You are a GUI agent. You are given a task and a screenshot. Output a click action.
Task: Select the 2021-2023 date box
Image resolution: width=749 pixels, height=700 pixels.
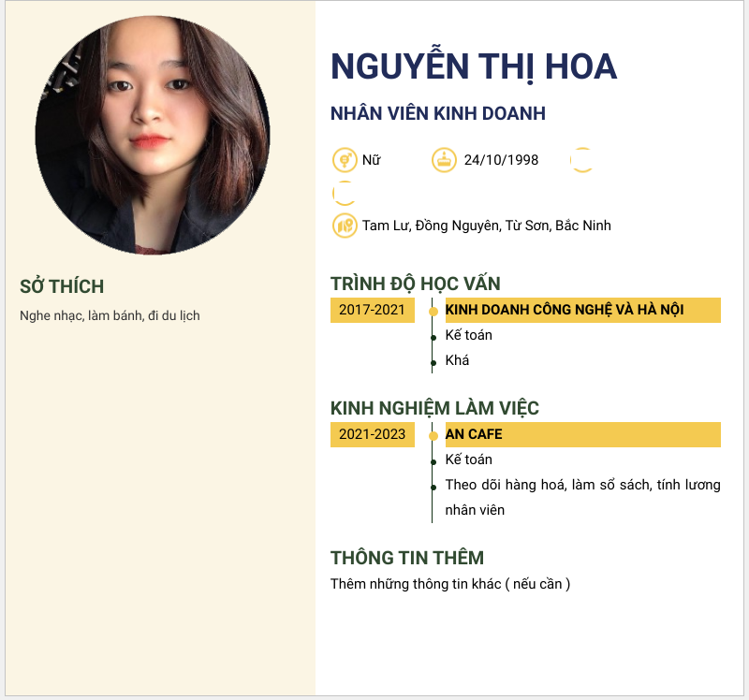point(372,434)
